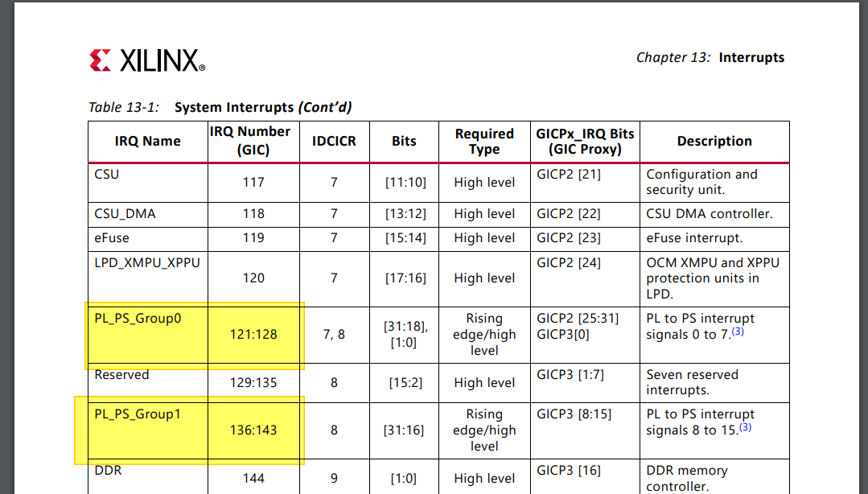Click the IDCICR column header

coord(334,142)
